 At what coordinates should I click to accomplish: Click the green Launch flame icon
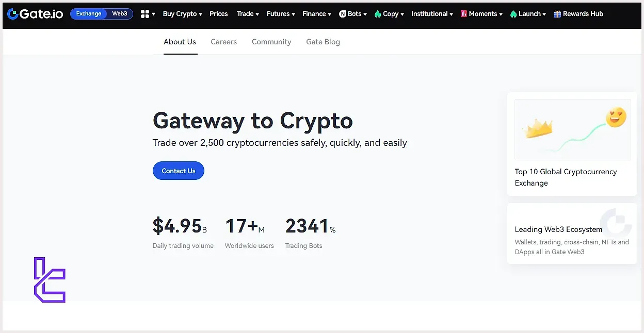(513, 14)
